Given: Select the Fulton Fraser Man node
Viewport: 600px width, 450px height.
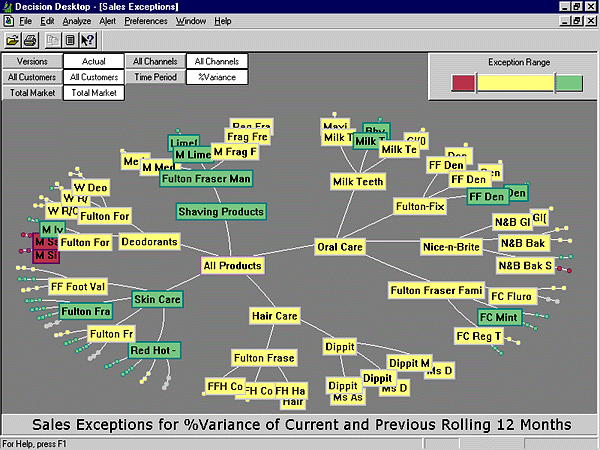Looking at the screenshot, I should click(206, 179).
